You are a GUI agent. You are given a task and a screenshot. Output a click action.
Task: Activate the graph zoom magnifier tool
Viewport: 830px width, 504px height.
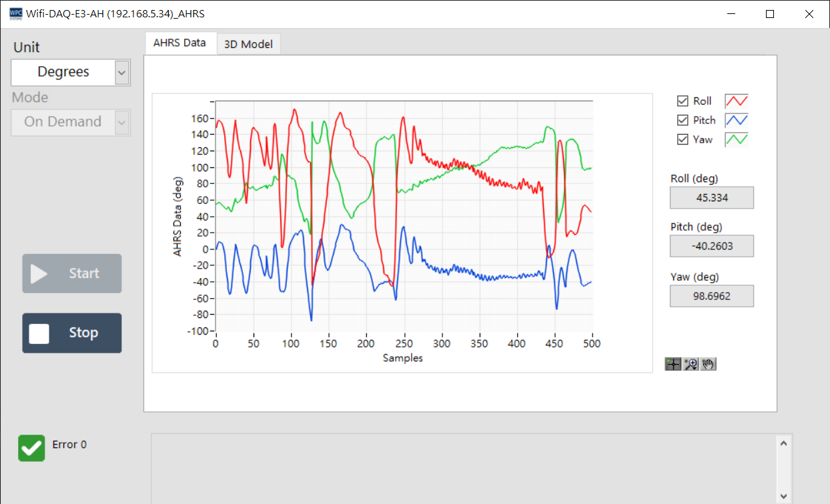pos(691,364)
